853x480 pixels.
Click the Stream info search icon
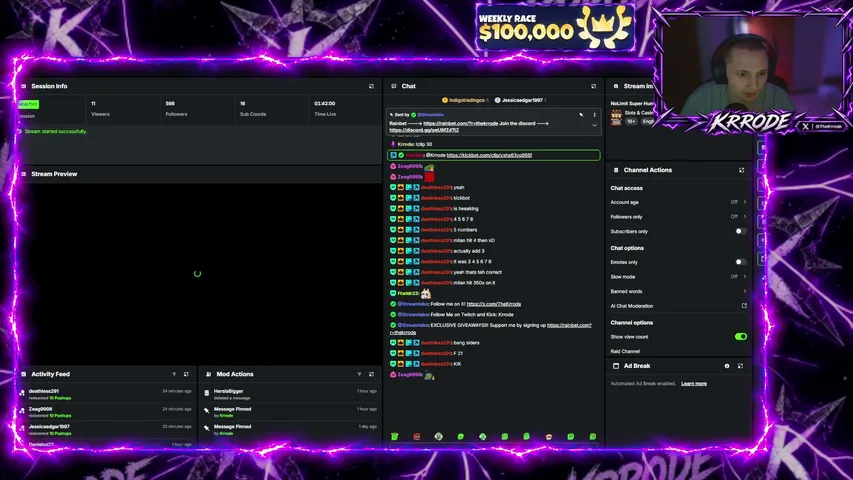click(x=616, y=86)
